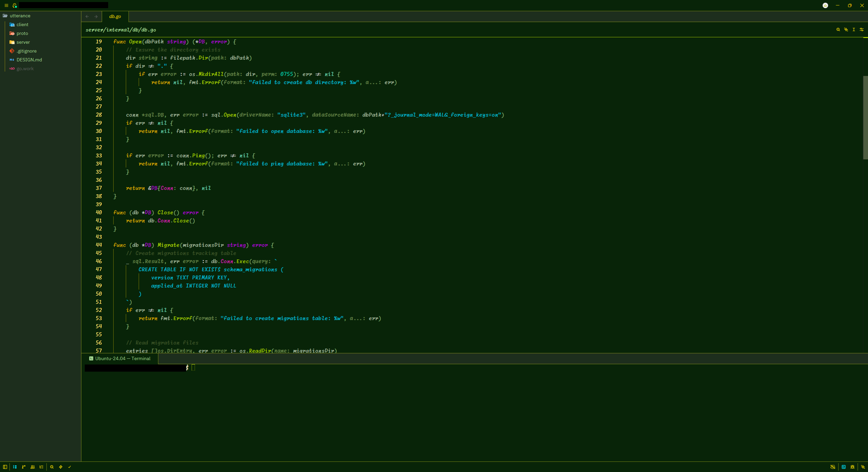This screenshot has height=472, width=868.
Task: Click the "sqlite3" string on line 28
Action: 291,115
